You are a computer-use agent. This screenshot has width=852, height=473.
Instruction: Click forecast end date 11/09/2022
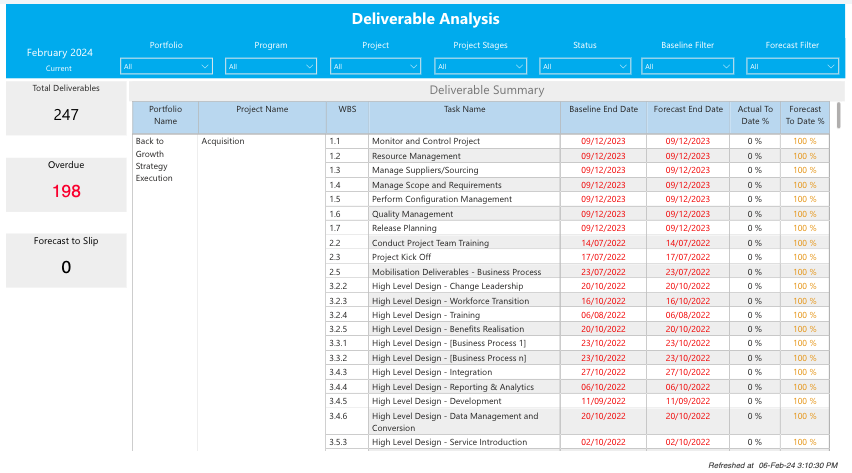pos(687,401)
